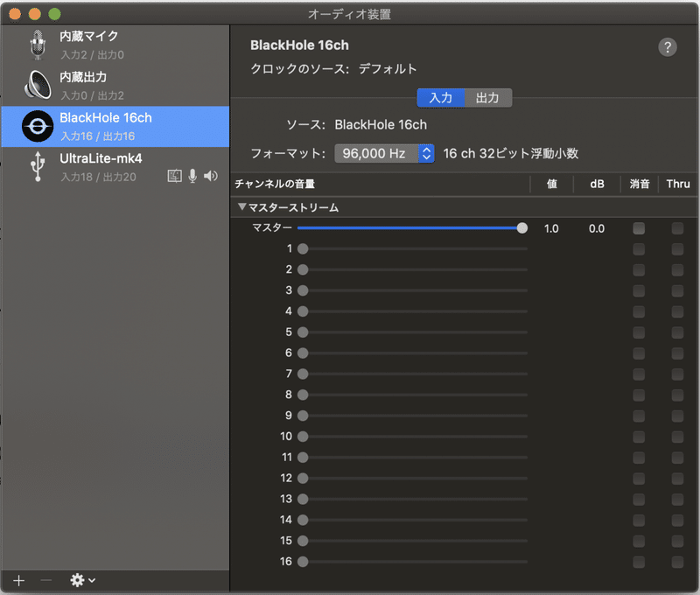Screen dimensions: 700x595
Task: Enable 消音 mute for the マスター channel
Action: [x=639, y=227]
